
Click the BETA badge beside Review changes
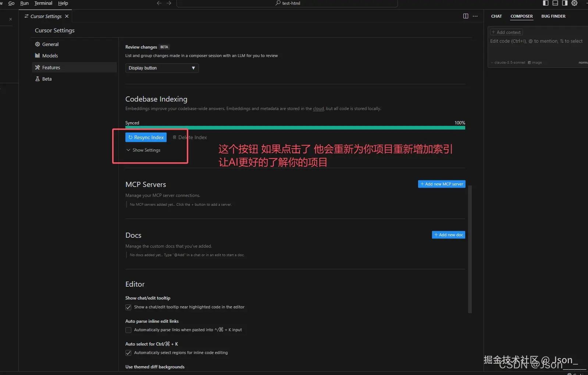pyautogui.click(x=164, y=47)
